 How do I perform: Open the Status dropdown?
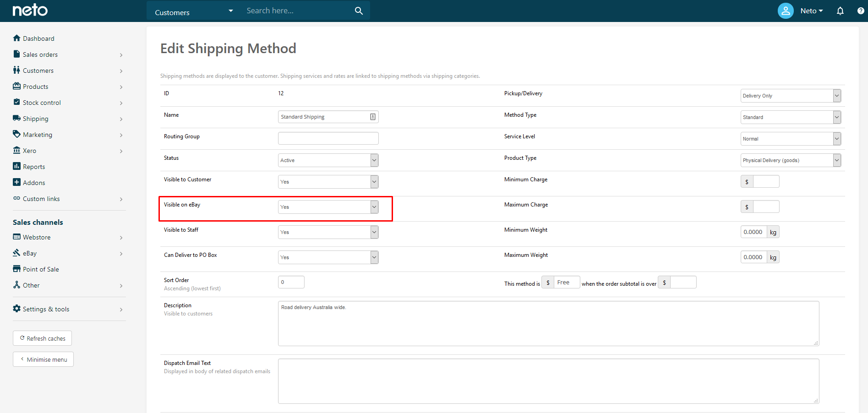point(328,160)
